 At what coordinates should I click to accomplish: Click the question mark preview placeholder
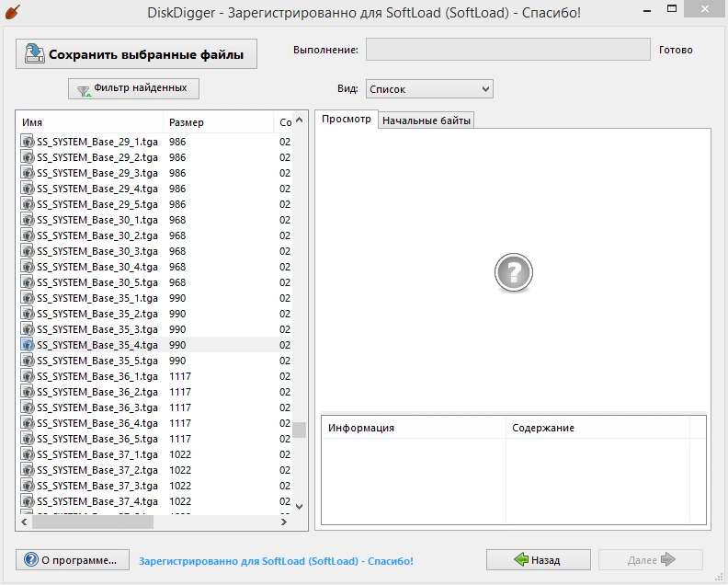pos(514,273)
